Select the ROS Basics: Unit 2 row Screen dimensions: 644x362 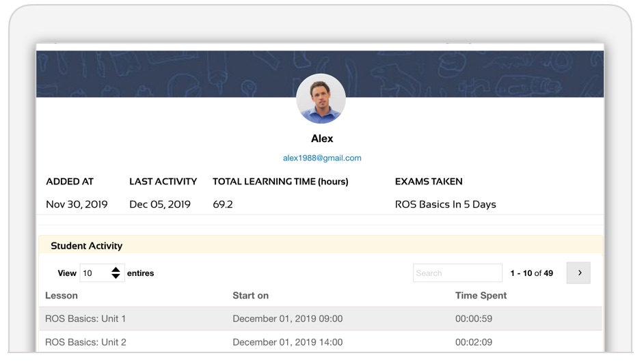(321, 342)
